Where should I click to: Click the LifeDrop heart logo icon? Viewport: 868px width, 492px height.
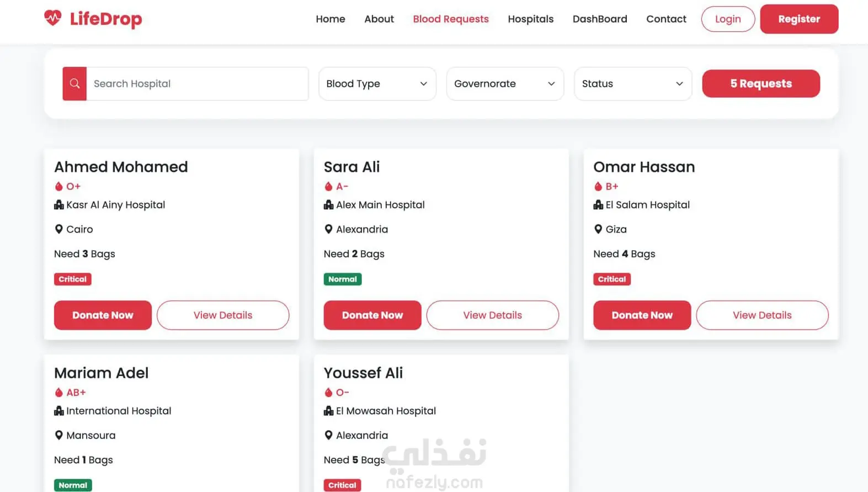point(53,18)
